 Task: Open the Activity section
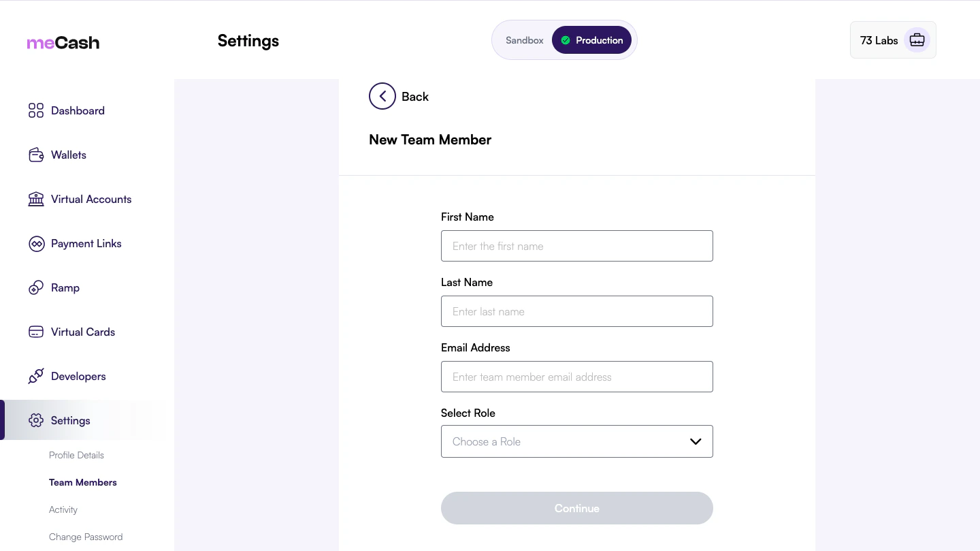[x=63, y=509]
